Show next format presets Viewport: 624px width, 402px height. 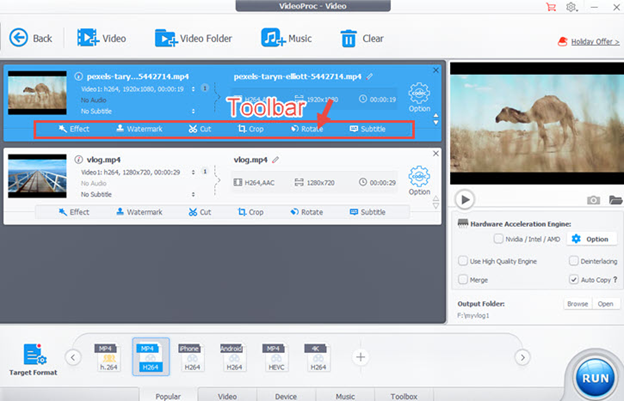[x=523, y=357]
